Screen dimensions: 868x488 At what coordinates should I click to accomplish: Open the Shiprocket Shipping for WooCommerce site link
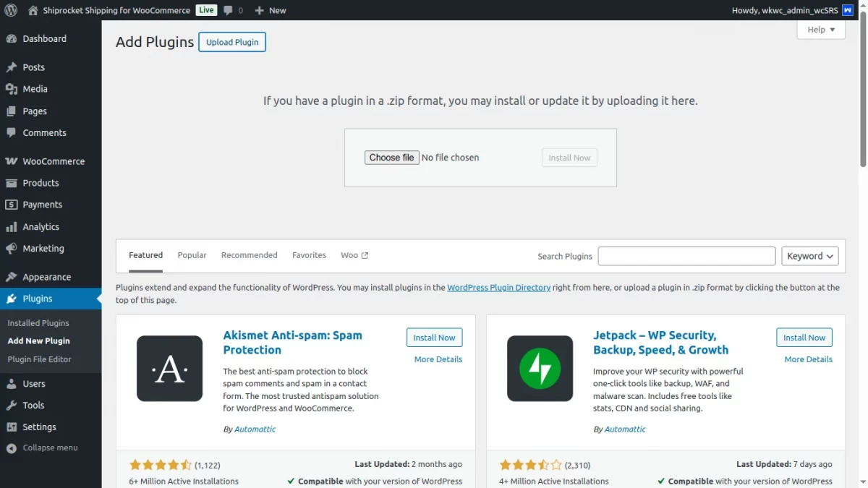[116, 10]
